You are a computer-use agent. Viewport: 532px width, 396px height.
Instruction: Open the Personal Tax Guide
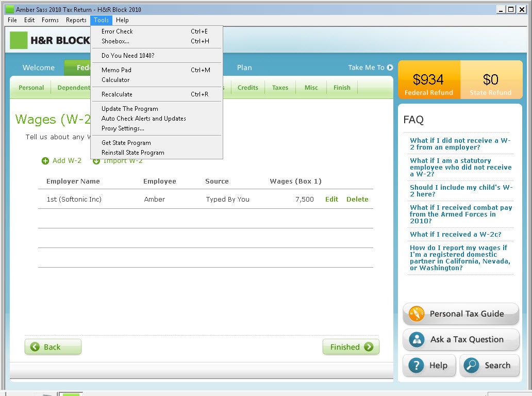(x=461, y=313)
